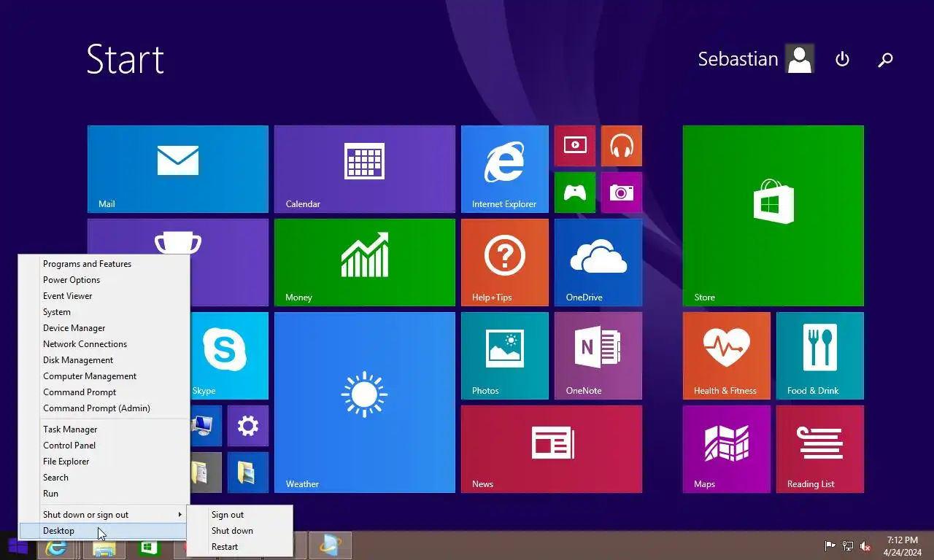Open the Mail tile
This screenshot has width=934, height=560.
tap(178, 169)
